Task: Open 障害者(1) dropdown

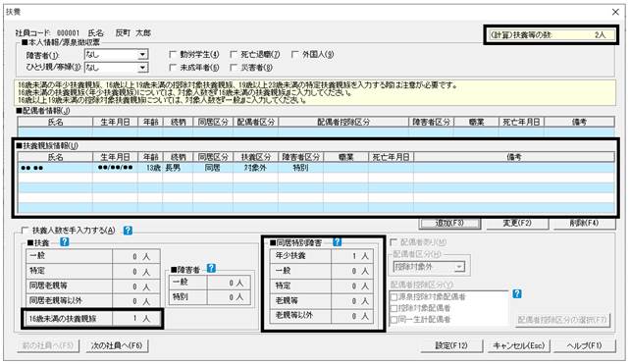Action: point(142,55)
